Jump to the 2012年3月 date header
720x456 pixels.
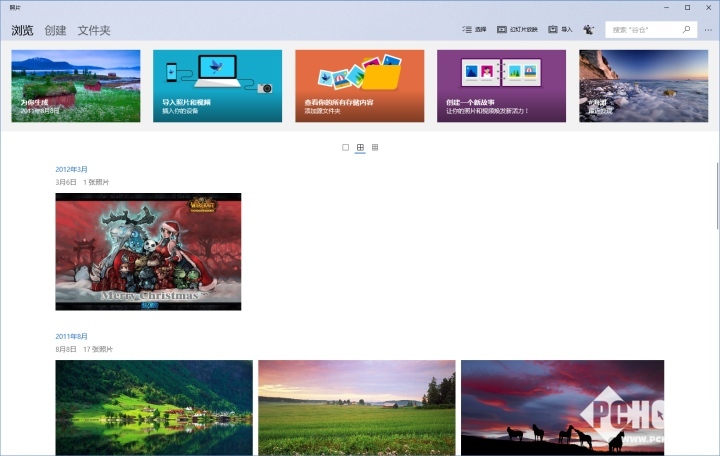71,169
